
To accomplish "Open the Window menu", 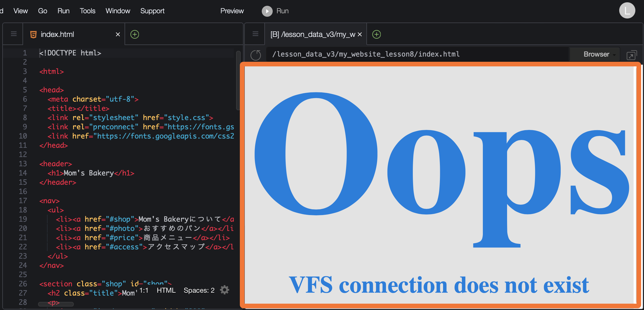I will (x=118, y=11).
